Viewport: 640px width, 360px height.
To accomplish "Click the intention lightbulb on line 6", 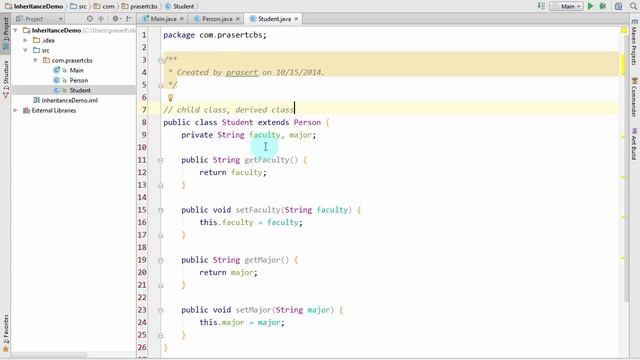I will (x=171, y=98).
